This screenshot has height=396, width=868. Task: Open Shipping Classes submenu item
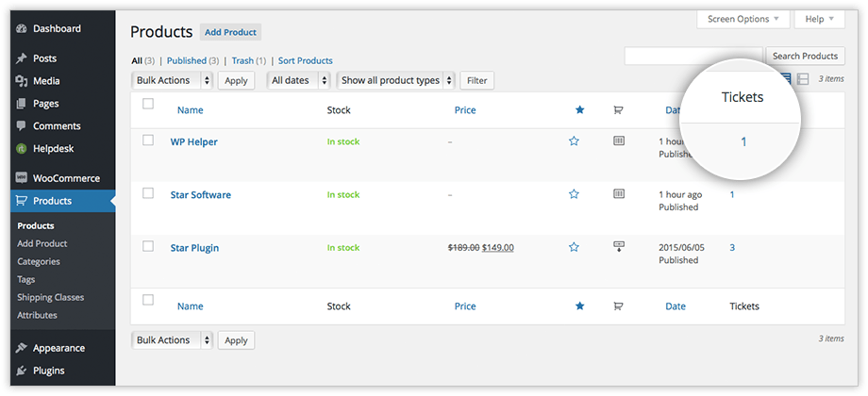click(50, 297)
